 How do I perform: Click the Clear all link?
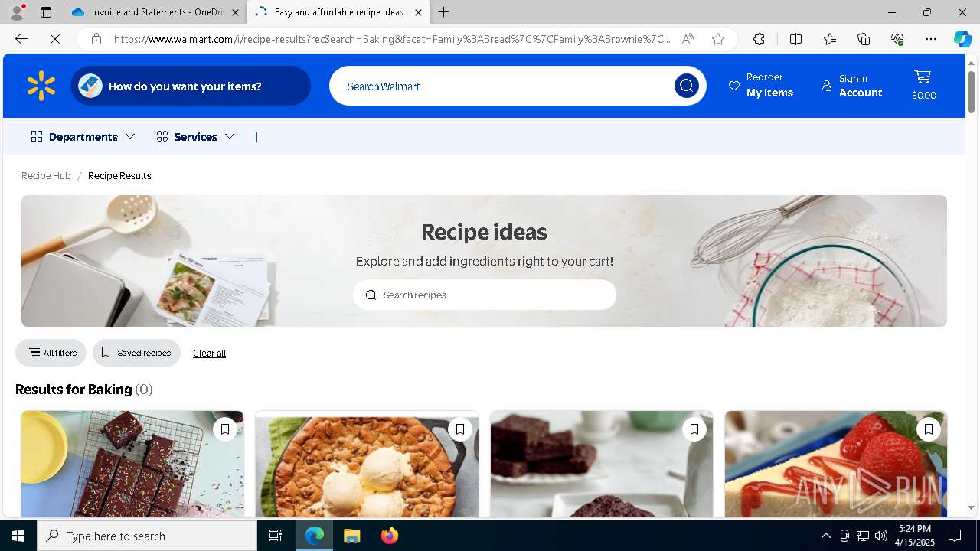tap(209, 353)
